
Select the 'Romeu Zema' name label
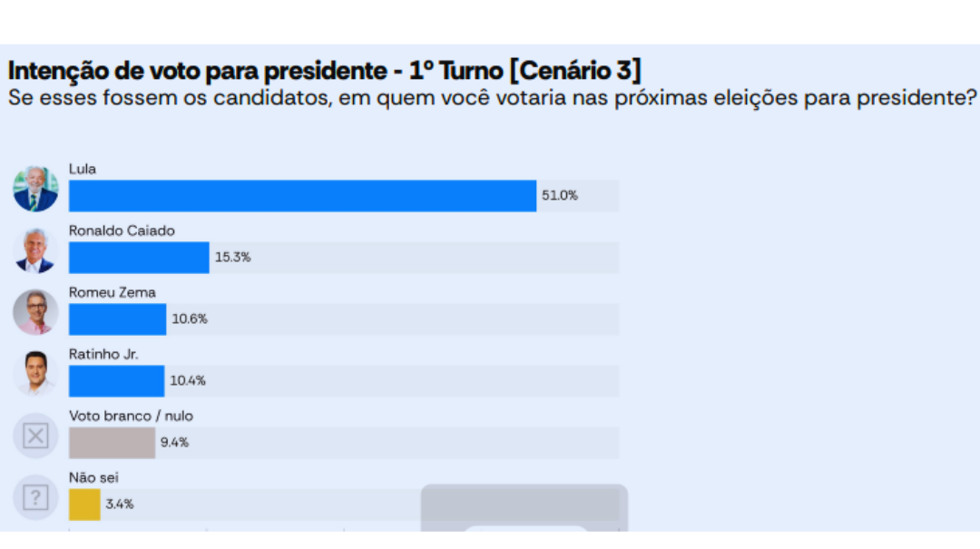point(113,292)
